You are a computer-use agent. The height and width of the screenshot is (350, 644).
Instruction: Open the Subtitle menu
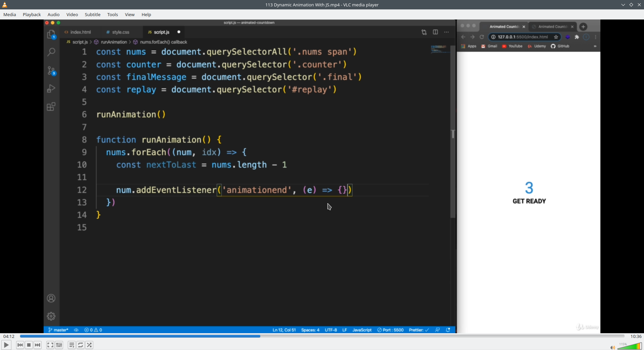click(93, 14)
